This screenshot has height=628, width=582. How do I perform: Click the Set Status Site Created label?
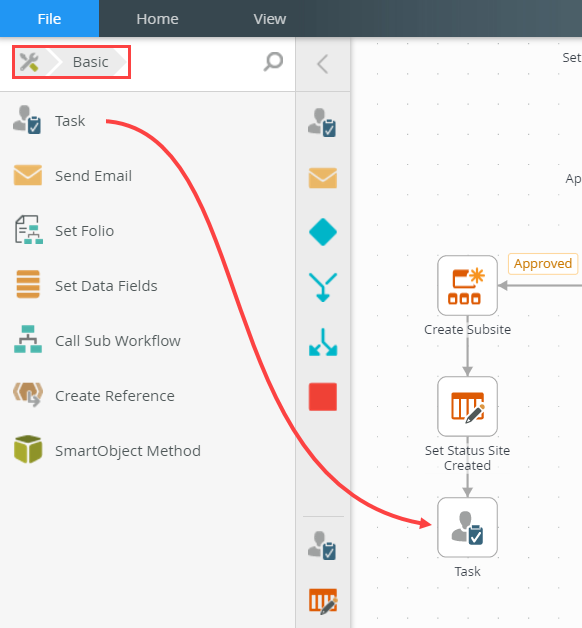[467, 458]
